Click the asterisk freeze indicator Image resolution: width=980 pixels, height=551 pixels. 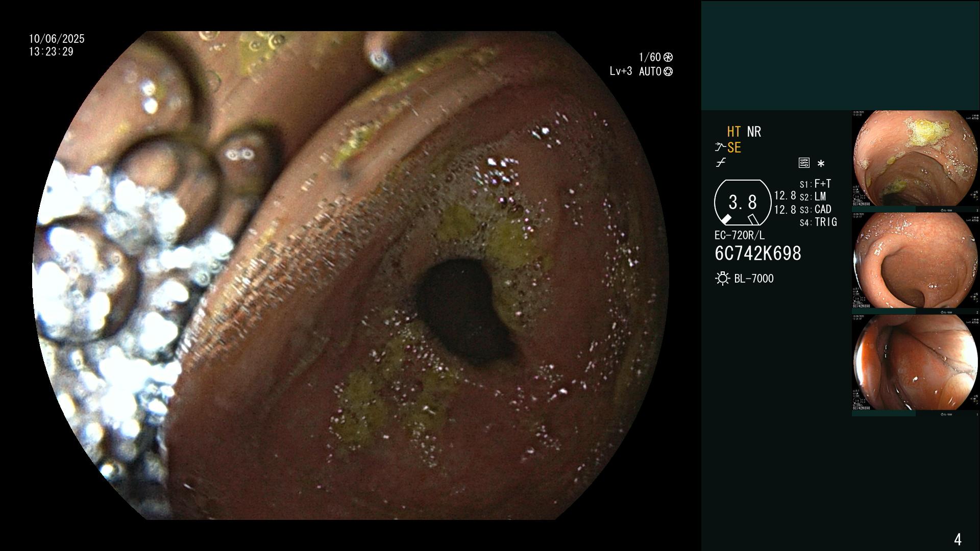point(821,164)
